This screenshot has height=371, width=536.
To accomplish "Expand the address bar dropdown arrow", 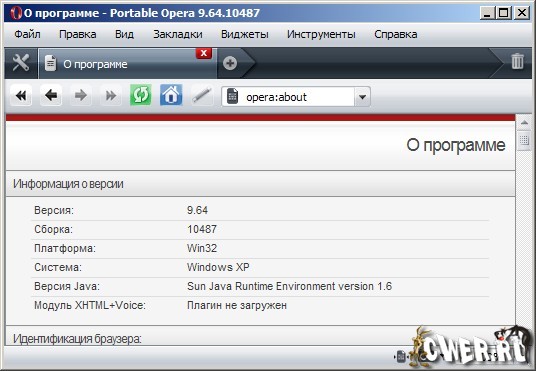I will coord(362,97).
